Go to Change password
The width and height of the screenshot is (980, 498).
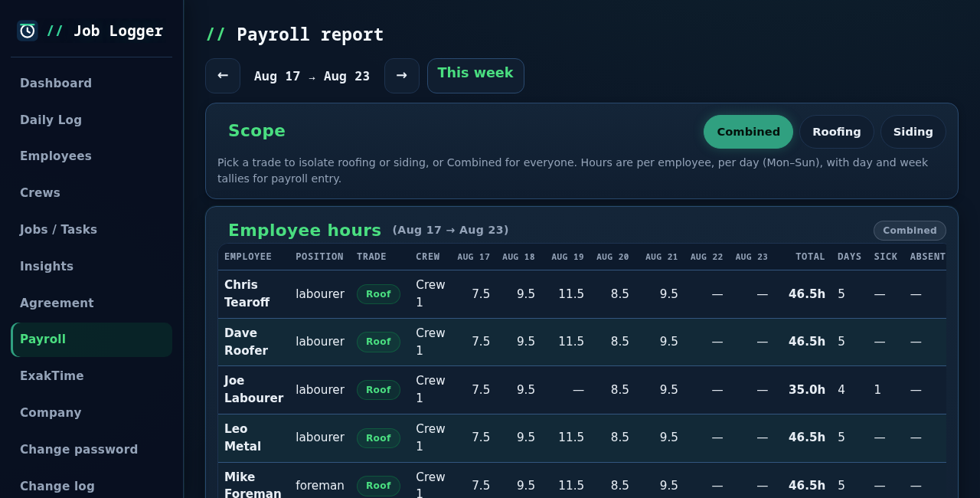pyautogui.click(x=91, y=450)
